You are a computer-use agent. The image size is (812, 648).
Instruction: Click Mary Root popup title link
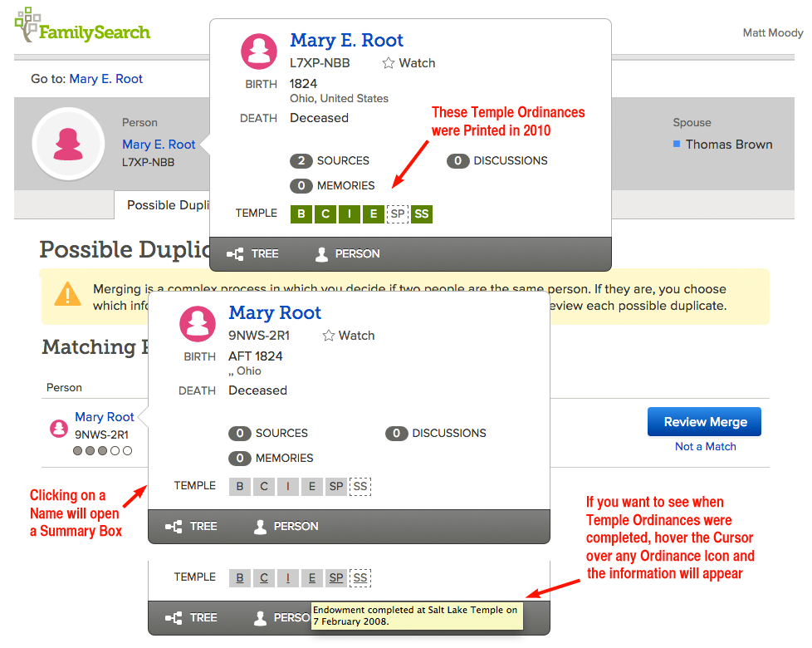(275, 312)
